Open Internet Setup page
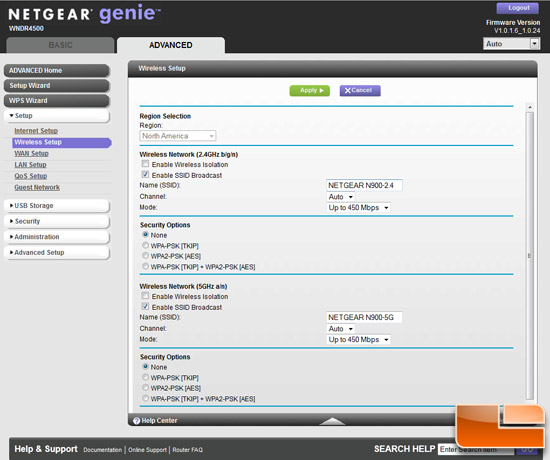This screenshot has width=550, height=460. [36, 131]
